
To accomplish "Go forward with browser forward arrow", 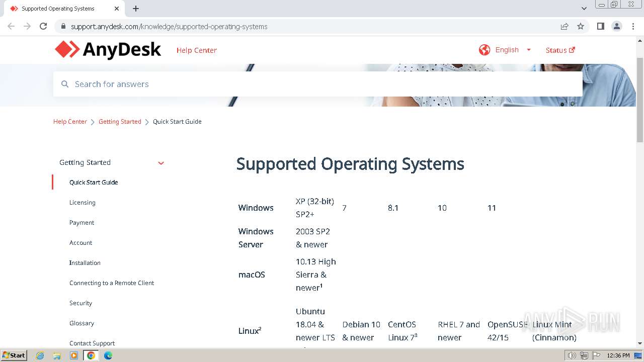I will pyautogui.click(x=27, y=26).
